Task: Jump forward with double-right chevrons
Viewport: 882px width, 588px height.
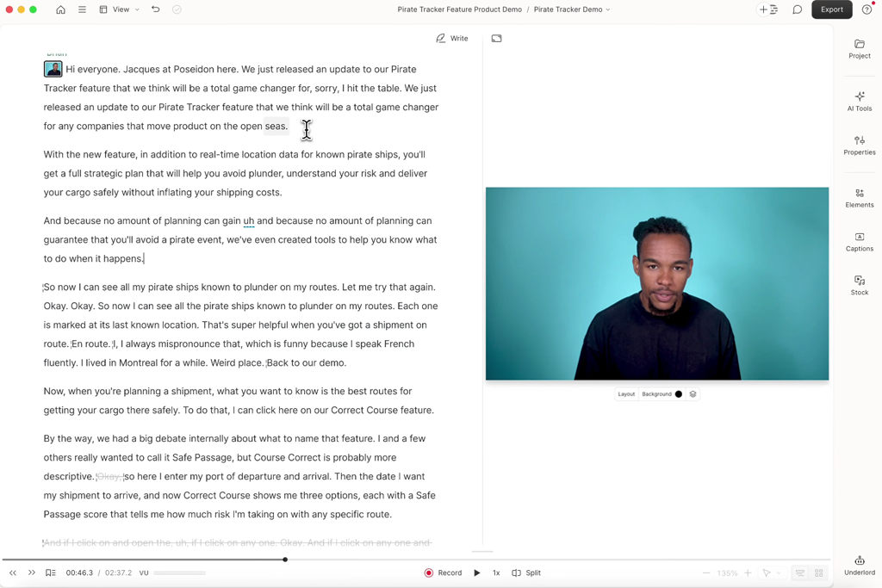Action: click(x=32, y=573)
